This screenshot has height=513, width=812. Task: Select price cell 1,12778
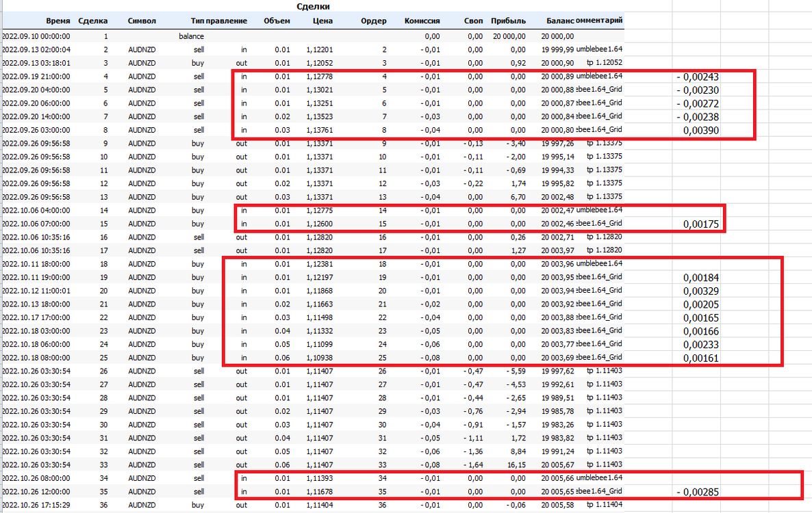coord(320,77)
